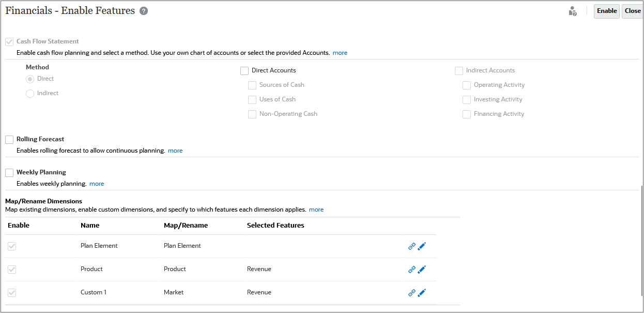Click chain icon on Custom 1 row
This screenshot has height=313, width=644.
pos(412,293)
